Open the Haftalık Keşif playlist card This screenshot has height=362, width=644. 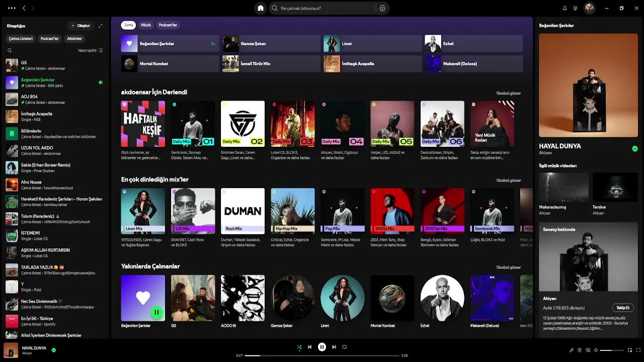click(143, 131)
